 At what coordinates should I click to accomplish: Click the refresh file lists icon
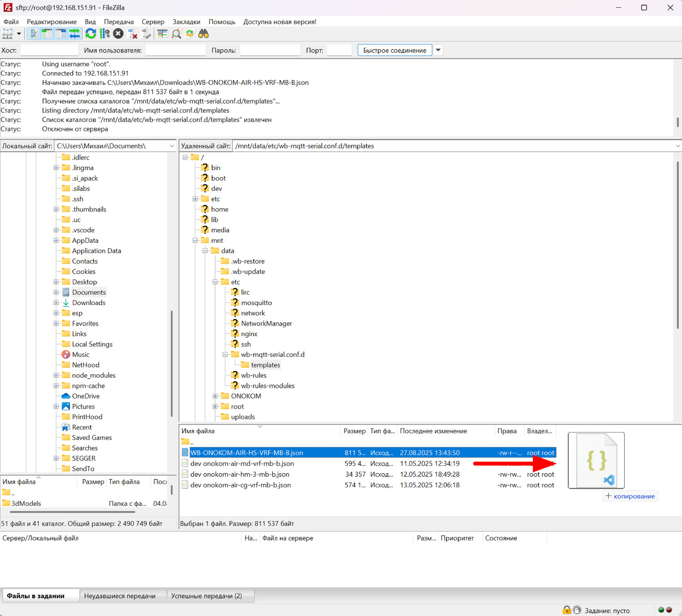90,34
